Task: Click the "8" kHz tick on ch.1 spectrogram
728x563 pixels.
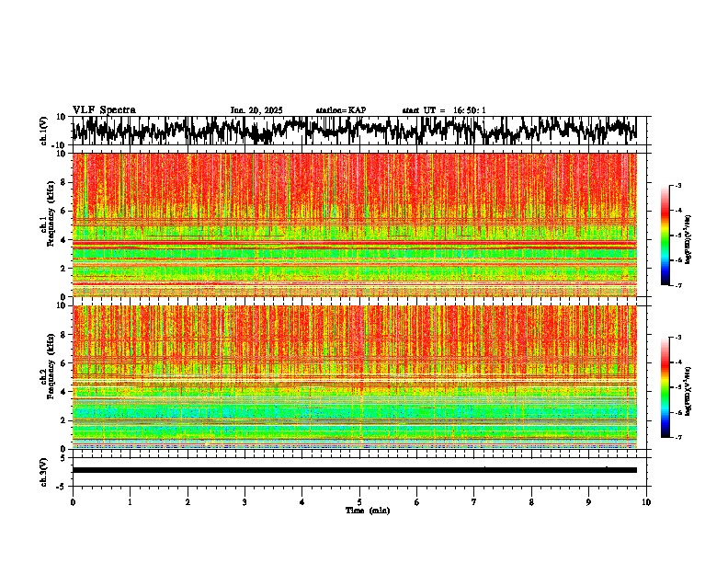Action: [x=64, y=182]
